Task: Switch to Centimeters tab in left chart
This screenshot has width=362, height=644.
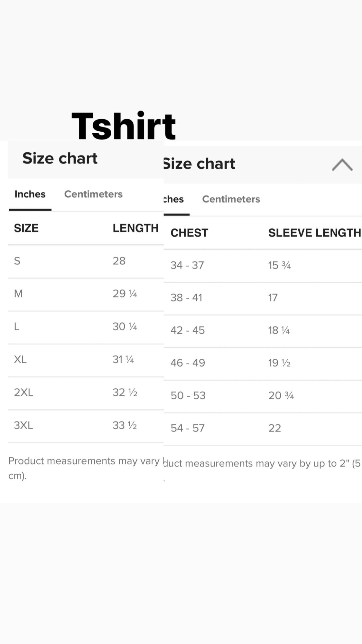Action: click(x=93, y=194)
